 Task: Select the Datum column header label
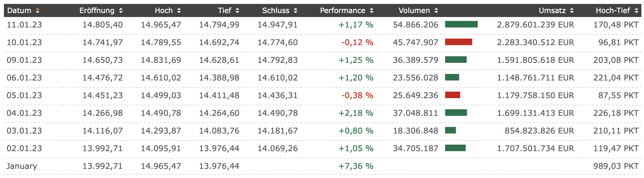pyautogui.click(x=19, y=11)
